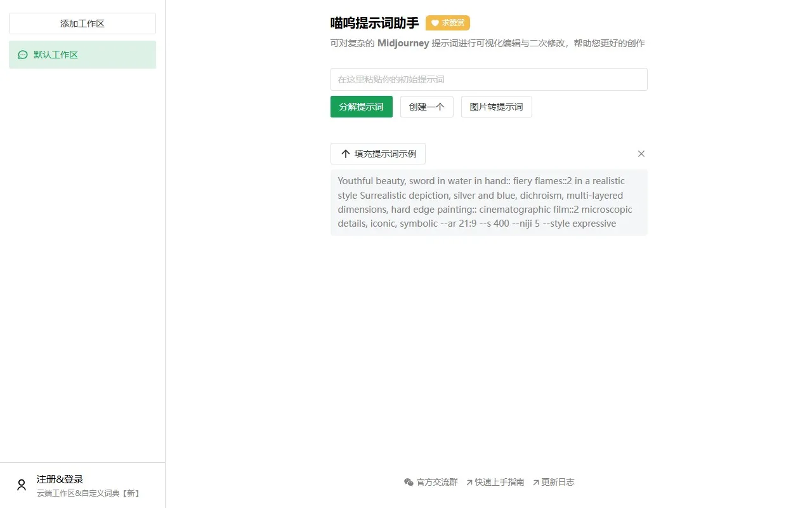Click the 填充提示词示例 button
The height and width of the screenshot is (508, 812).
point(377,154)
